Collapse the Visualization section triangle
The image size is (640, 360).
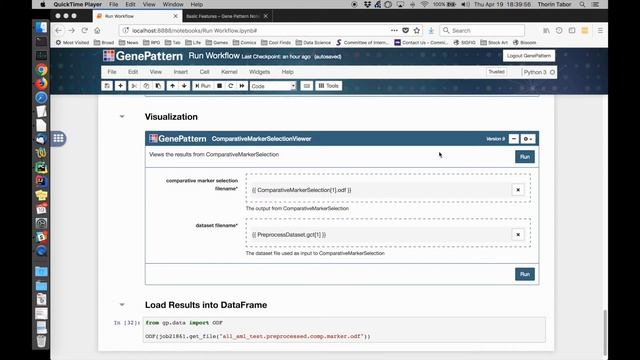tap(122, 117)
